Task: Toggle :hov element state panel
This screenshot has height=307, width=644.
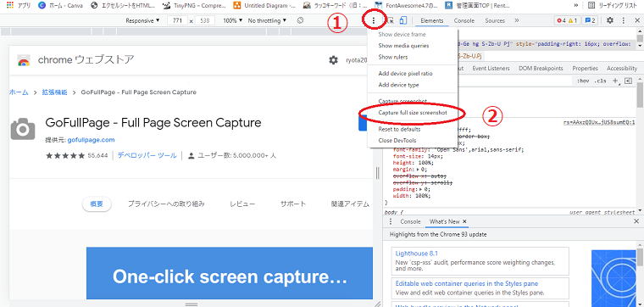Action: pos(583,81)
